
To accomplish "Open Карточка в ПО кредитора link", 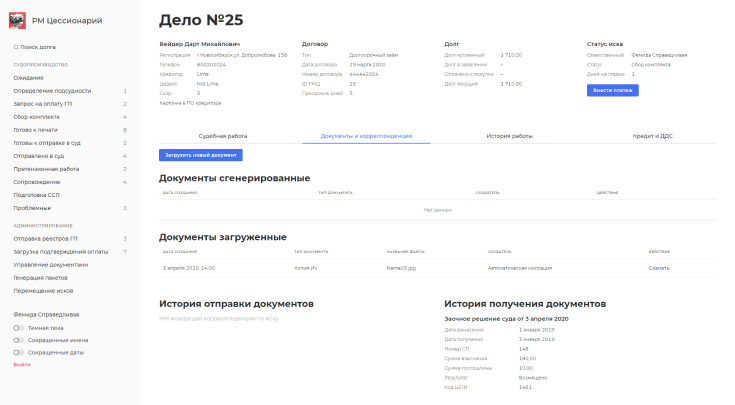I will click(x=190, y=103).
